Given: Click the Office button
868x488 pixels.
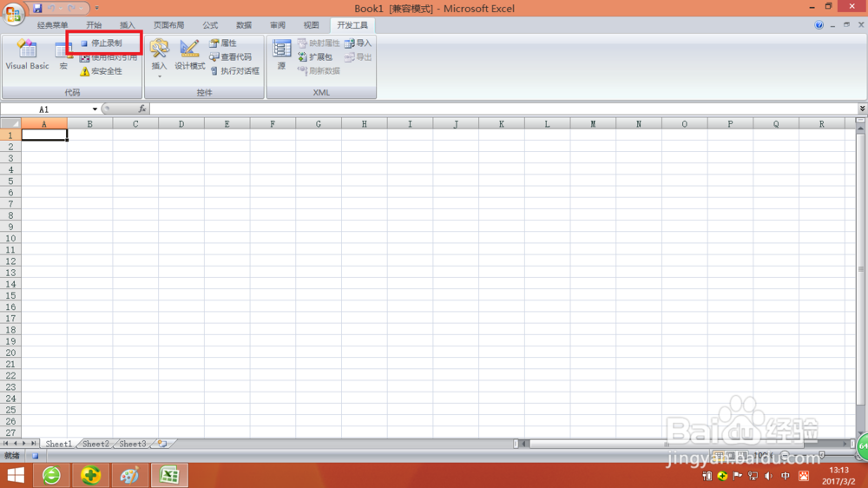Looking at the screenshot, I should tap(13, 13).
